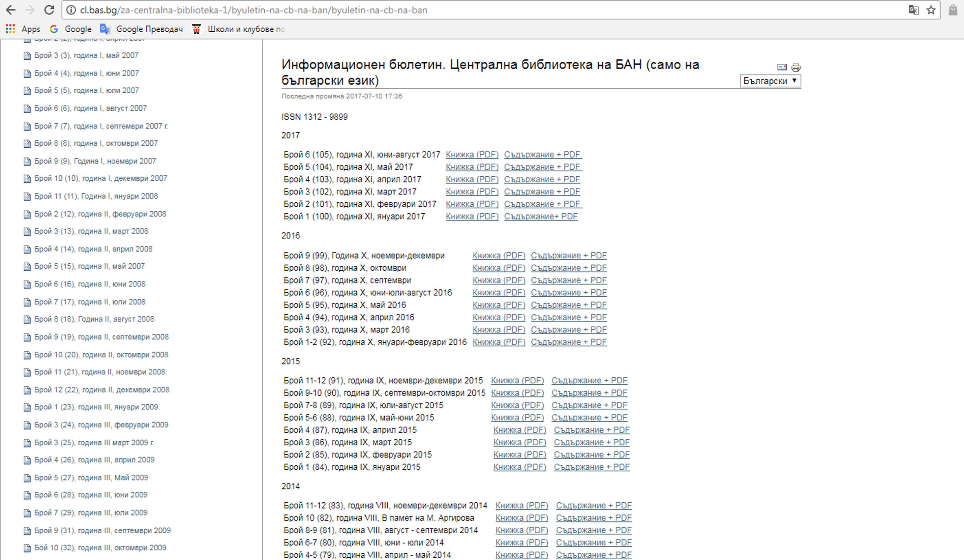
Task: Reload the page with the refresh icon
Action: click(49, 10)
